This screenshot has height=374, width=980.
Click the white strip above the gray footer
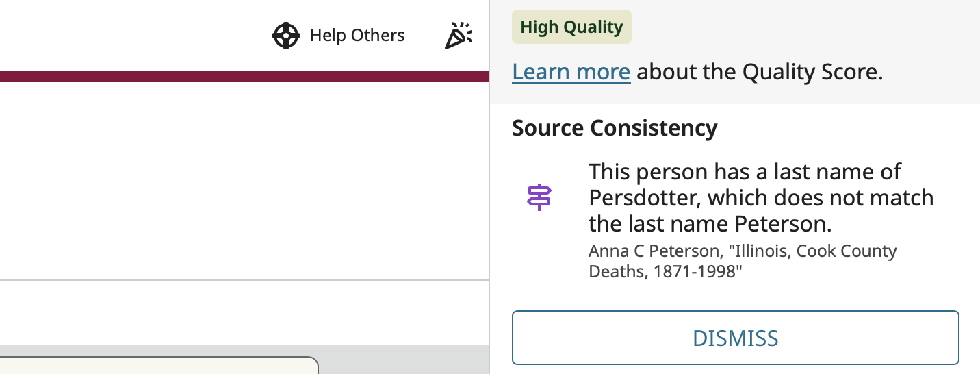click(x=244, y=312)
